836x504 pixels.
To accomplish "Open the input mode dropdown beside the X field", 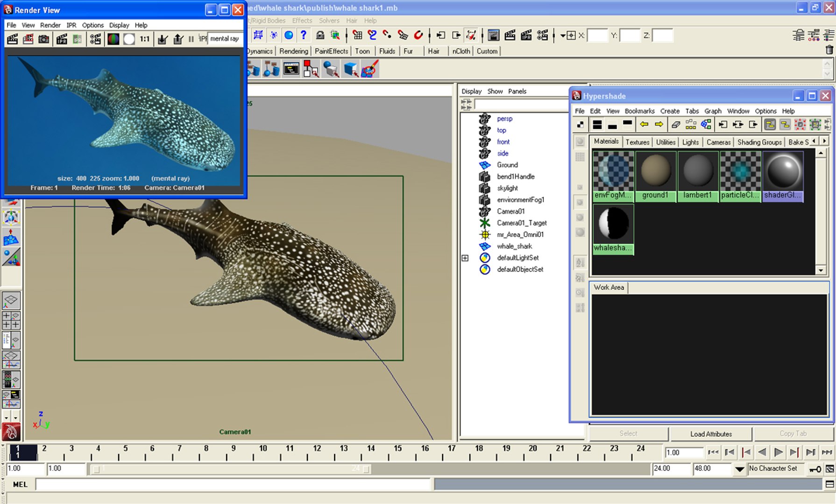I will pos(563,35).
